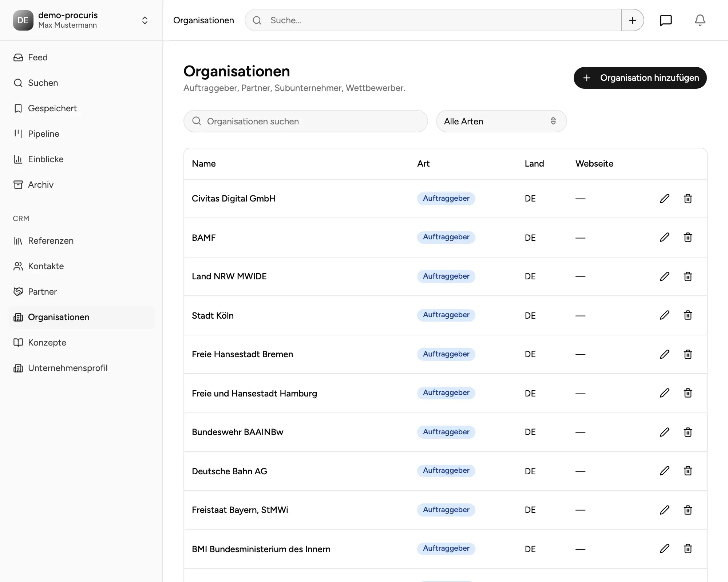Screen dimensions: 728x582
Task: Open the chat messages icon
Action: [666, 20]
